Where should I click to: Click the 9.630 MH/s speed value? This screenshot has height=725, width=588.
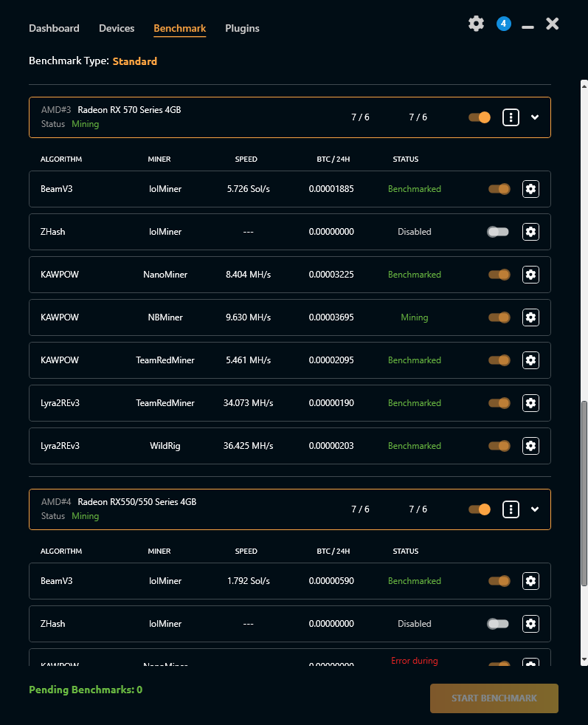(249, 317)
